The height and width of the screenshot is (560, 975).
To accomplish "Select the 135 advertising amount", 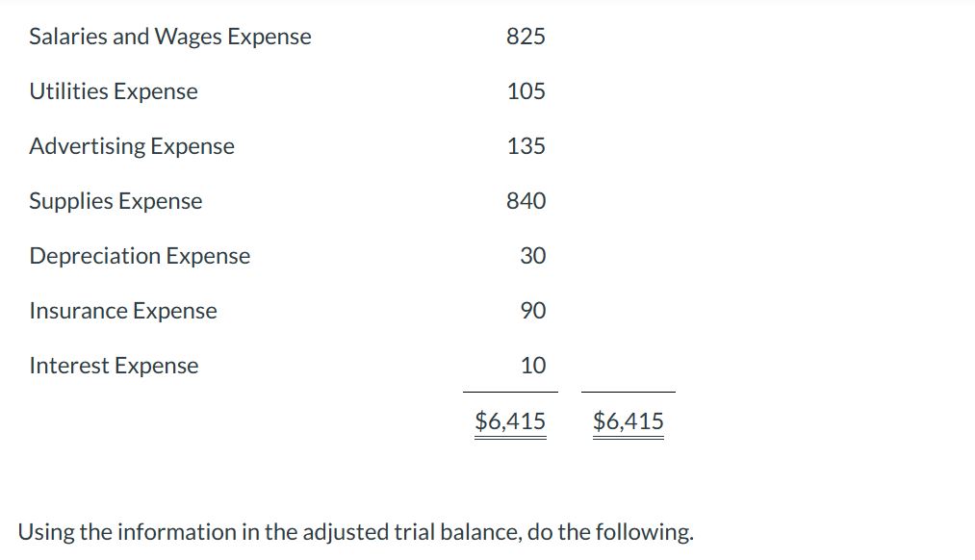I will pyautogui.click(x=526, y=146).
